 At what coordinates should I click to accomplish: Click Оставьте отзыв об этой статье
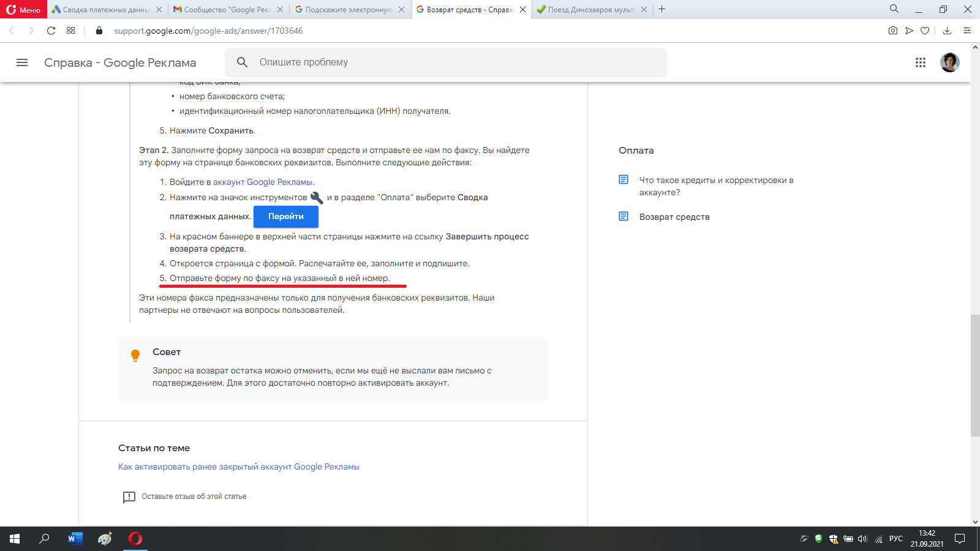pyautogui.click(x=194, y=497)
